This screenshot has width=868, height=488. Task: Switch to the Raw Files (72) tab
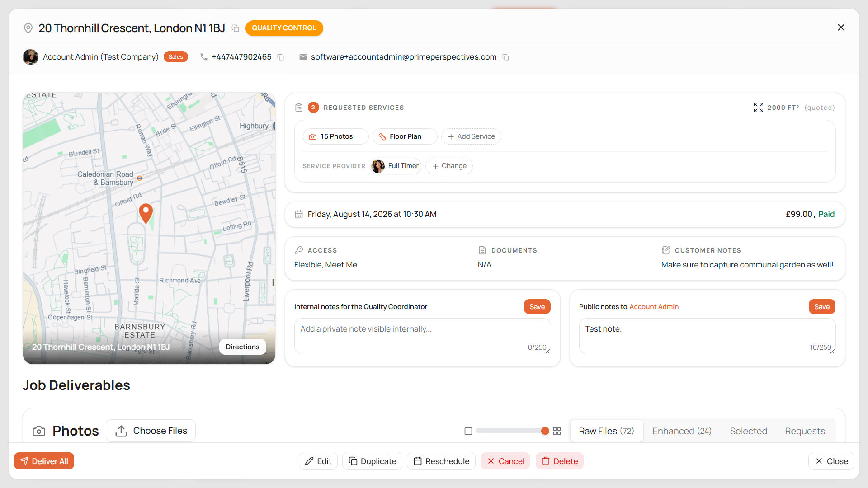click(607, 431)
